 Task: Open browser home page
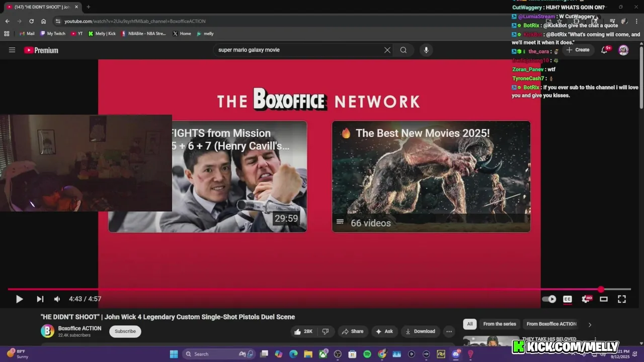(x=43, y=21)
